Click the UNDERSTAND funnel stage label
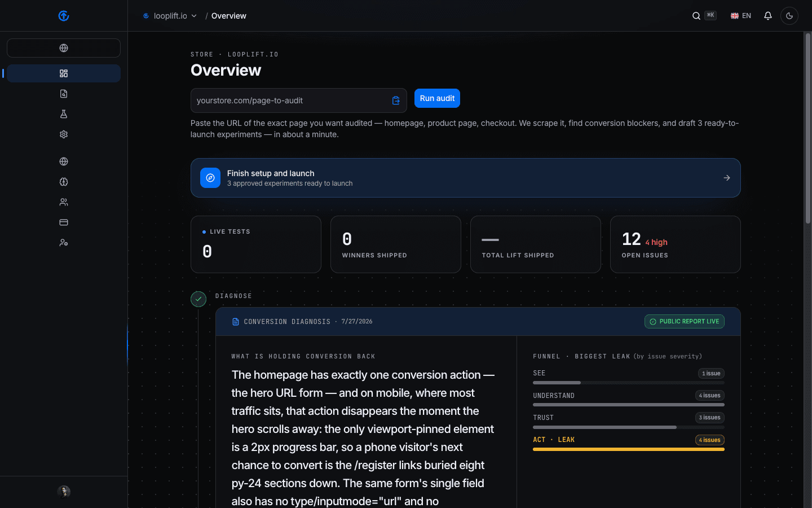 coord(554,396)
